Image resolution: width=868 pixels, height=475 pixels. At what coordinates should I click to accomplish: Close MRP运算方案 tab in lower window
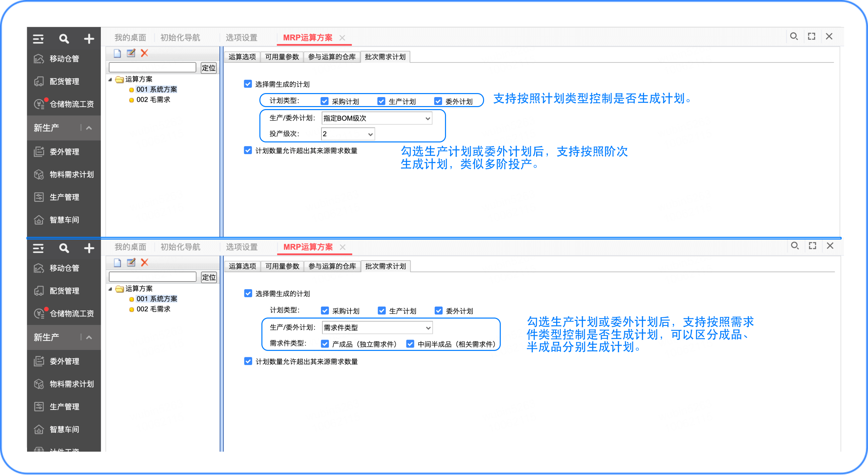point(343,247)
